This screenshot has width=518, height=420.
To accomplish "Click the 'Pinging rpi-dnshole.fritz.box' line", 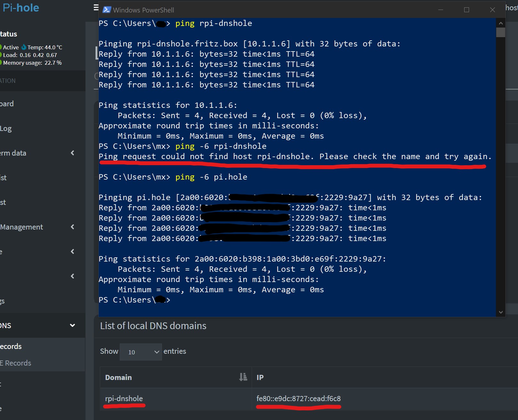I will tap(249, 44).
